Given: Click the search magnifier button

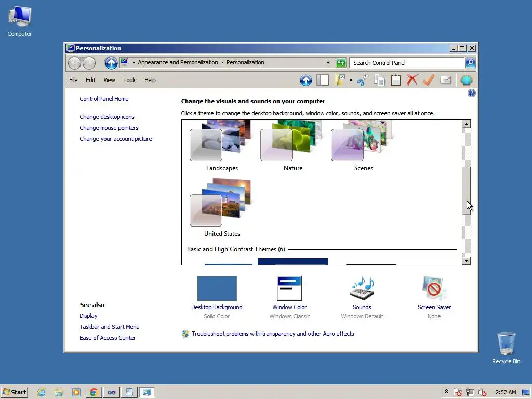Looking at the screenshot, I should [x=470, y=63].
